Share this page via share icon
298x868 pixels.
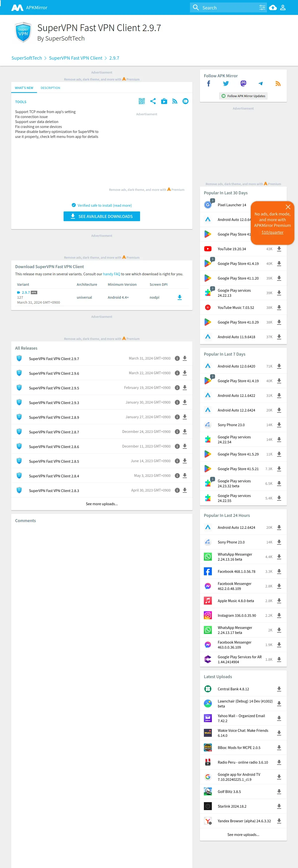[153, 101]
